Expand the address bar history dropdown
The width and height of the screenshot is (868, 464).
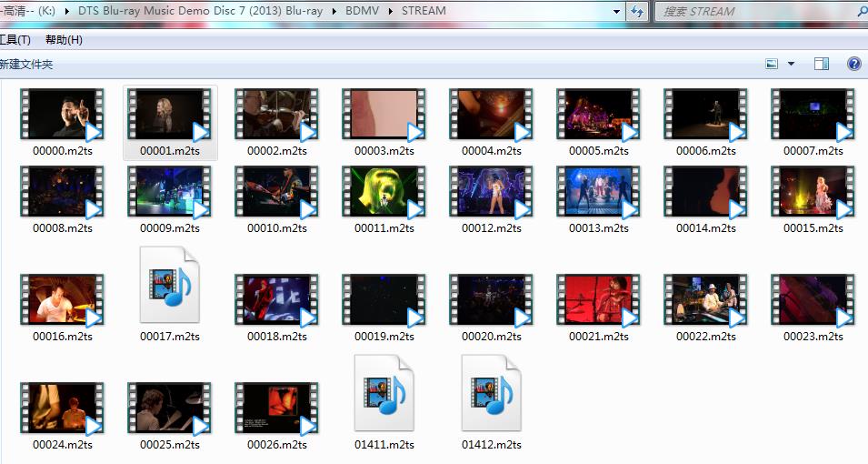pyautogui.click(x=617, y=12)
